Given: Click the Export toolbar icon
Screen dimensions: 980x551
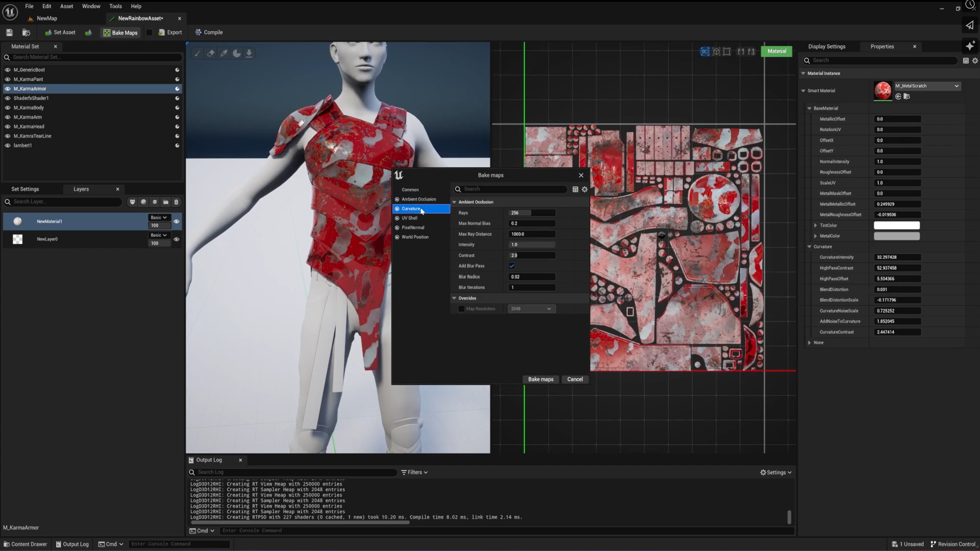Looking at the screenshot, I should click(162, 32).
